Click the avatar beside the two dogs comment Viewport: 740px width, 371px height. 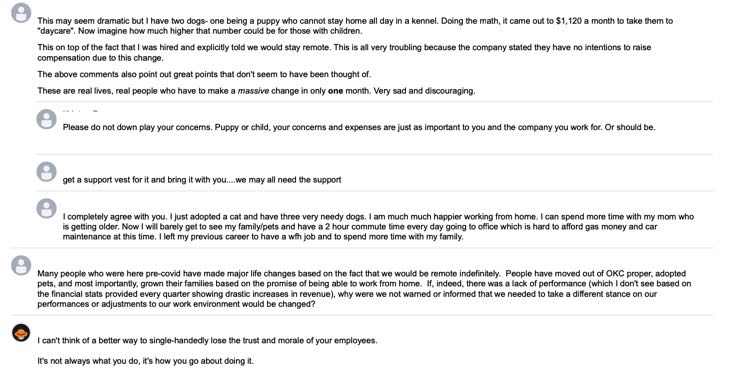tap(21, 13)
